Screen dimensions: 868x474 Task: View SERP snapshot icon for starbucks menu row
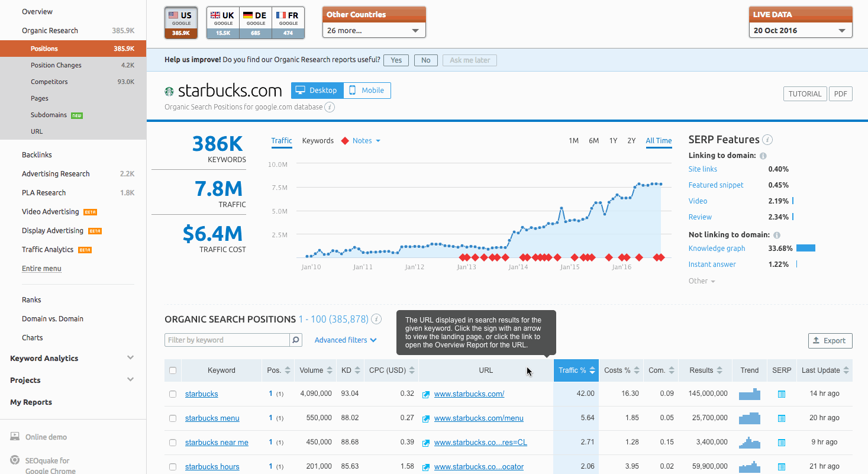[782, 418]
